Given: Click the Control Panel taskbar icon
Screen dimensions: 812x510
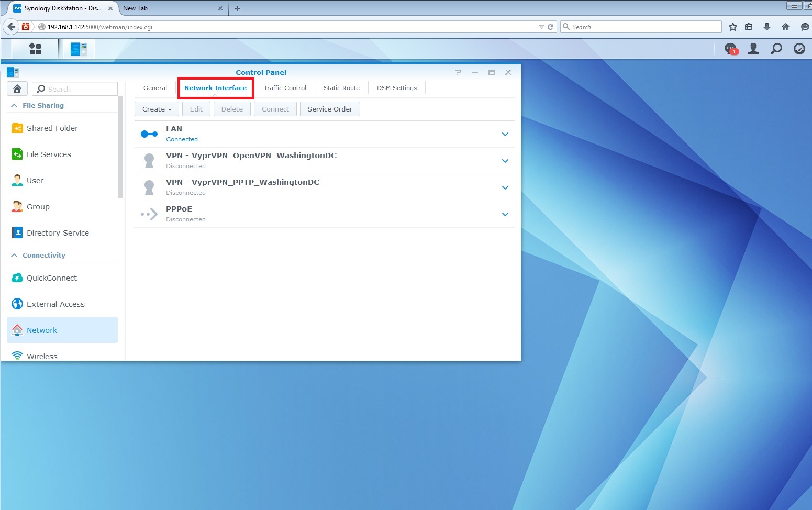Looking at the screenshot, I should click(79, 49).
